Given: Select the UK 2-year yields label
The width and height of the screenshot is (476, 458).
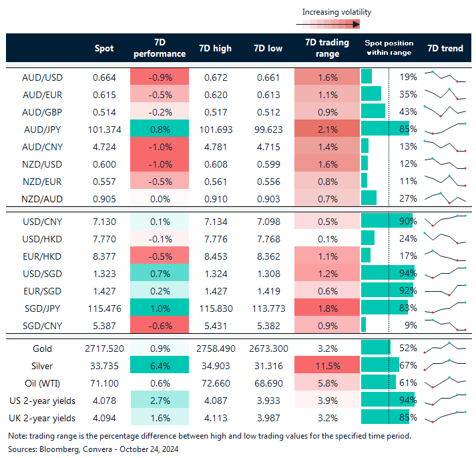Looking at the screenshot, I should (x=42, y=418).
